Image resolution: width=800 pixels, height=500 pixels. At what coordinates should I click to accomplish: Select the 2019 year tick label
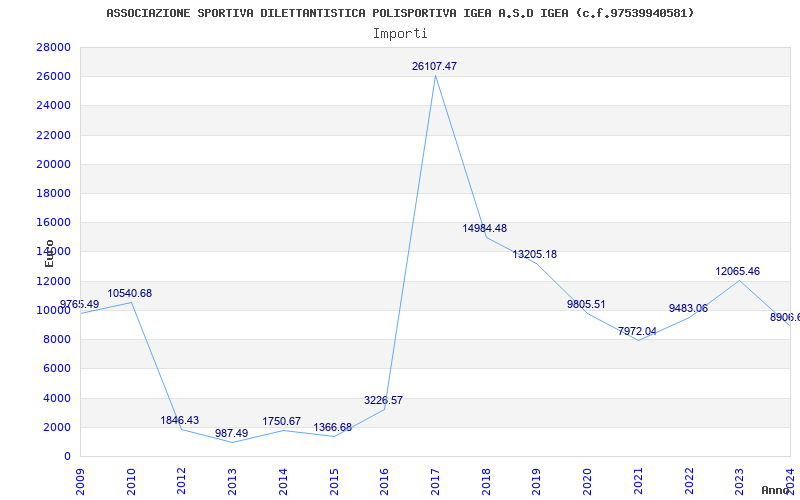536,482
